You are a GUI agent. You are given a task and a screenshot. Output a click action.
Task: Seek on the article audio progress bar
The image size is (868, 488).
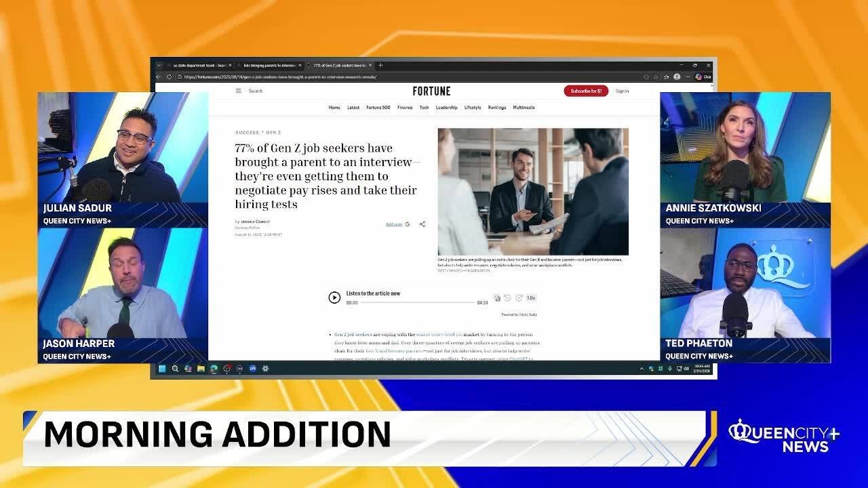417,303
